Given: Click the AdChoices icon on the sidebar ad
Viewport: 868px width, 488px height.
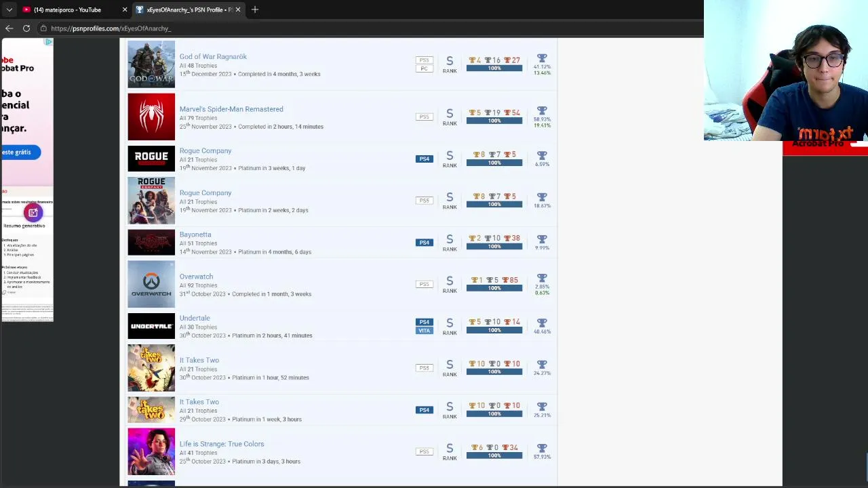Looking at the screenshot, I should coord(49,42).
